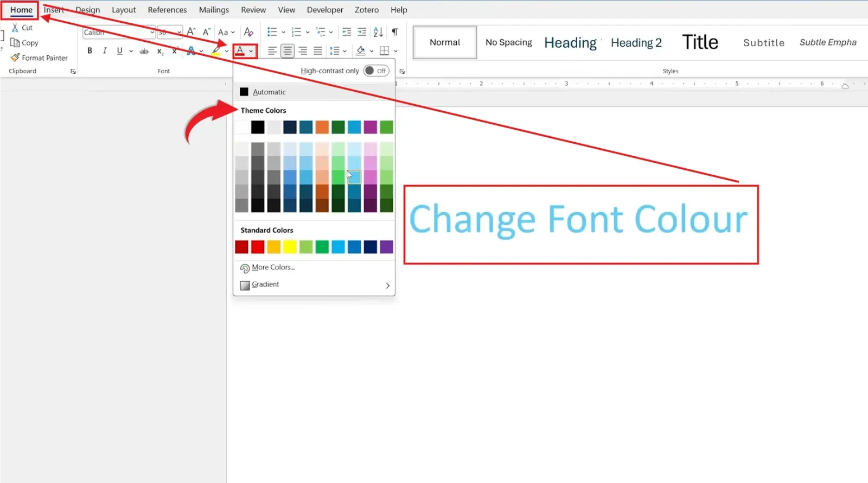
Task: Open the View tab
Action: click(286, 10)
